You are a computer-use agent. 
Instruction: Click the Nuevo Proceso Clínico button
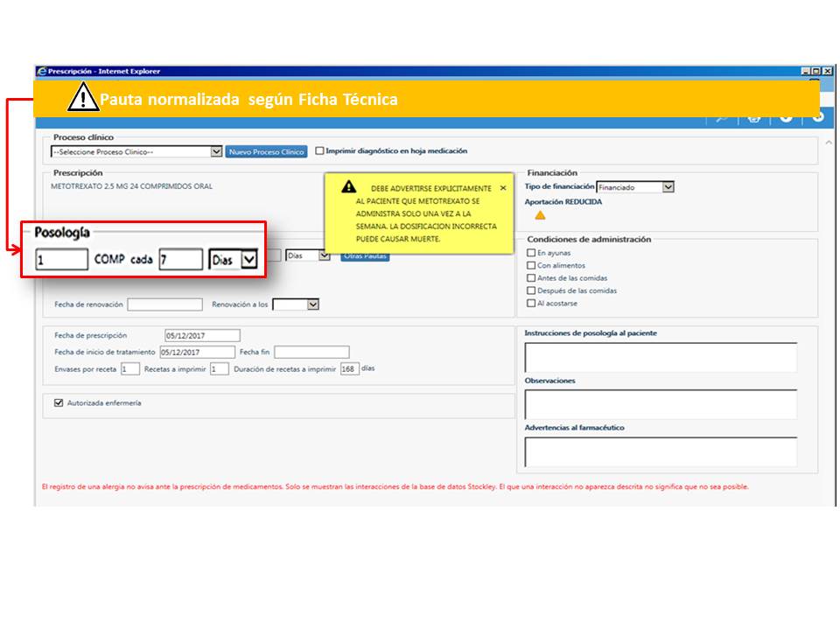coord(267,151)
